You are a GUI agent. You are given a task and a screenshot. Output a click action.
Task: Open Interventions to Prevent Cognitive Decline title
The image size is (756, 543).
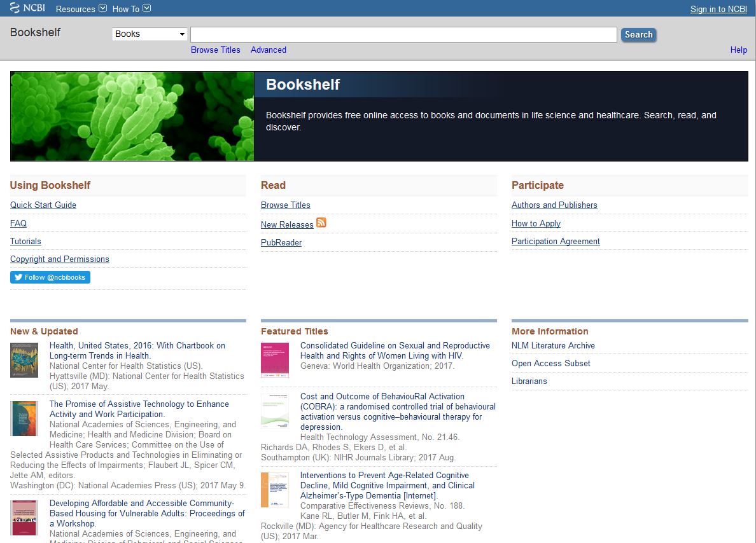(x=387, y=485)
